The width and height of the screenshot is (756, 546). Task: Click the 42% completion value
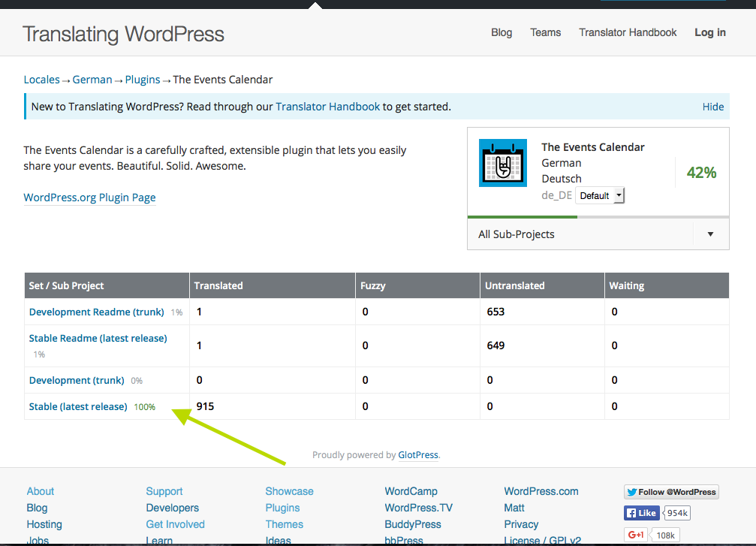coord(701,173)
